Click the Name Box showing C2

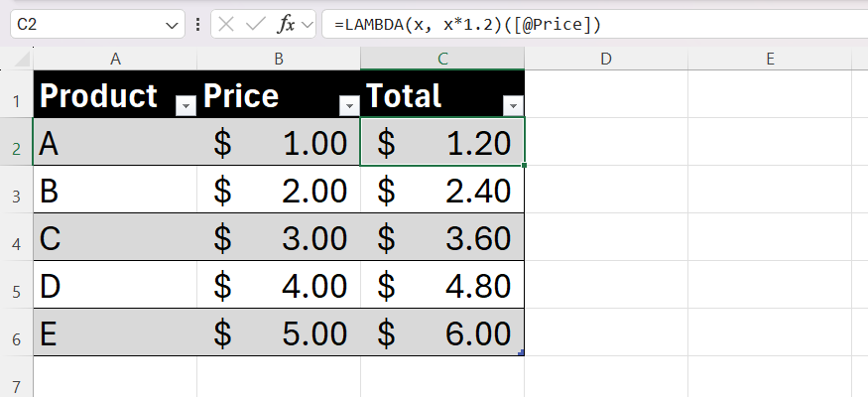(97, 25)
